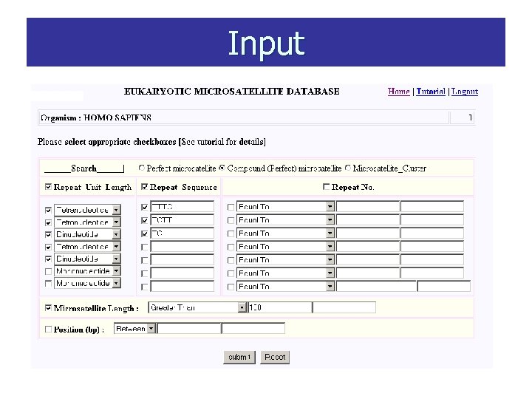This screenshot has height=399, width=532.
Task: Click the TTTC repeat sequence field
Action: click(183, 207)
